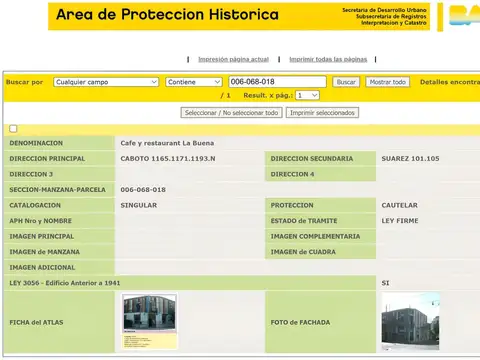Open 'Impresión página actual' link
480x360 pixels.
click(233, 59)
